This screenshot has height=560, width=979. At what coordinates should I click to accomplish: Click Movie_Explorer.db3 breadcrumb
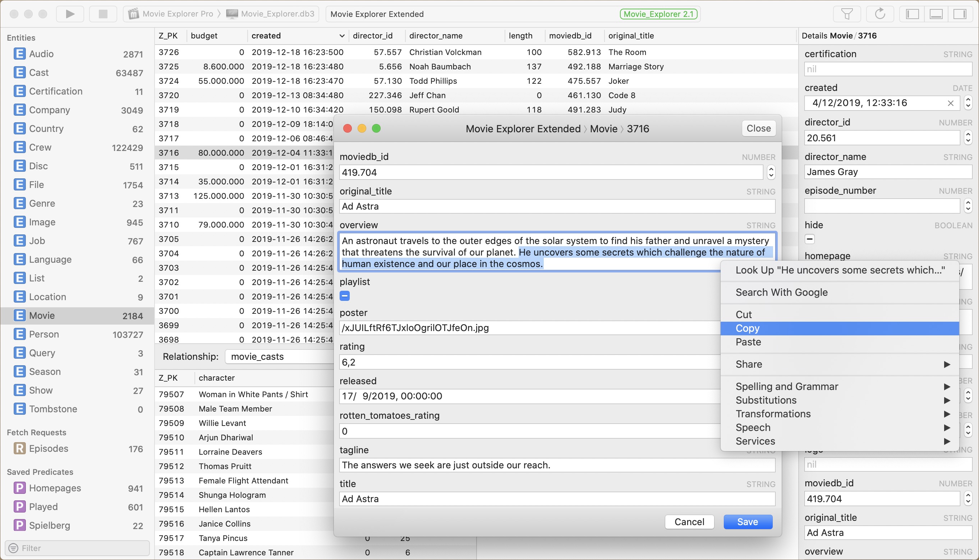pos(270,14)
